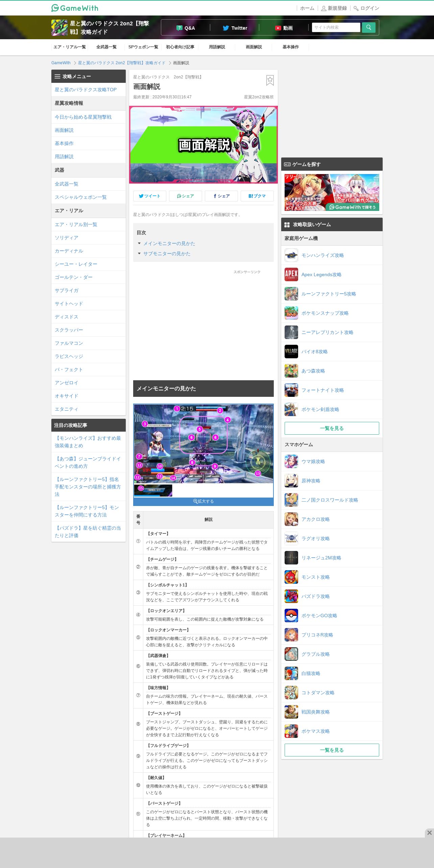Click the game icon beside the guide title
Image resolution: width=434 pixels, height=868 pixels.
click(x=59, y=28)
